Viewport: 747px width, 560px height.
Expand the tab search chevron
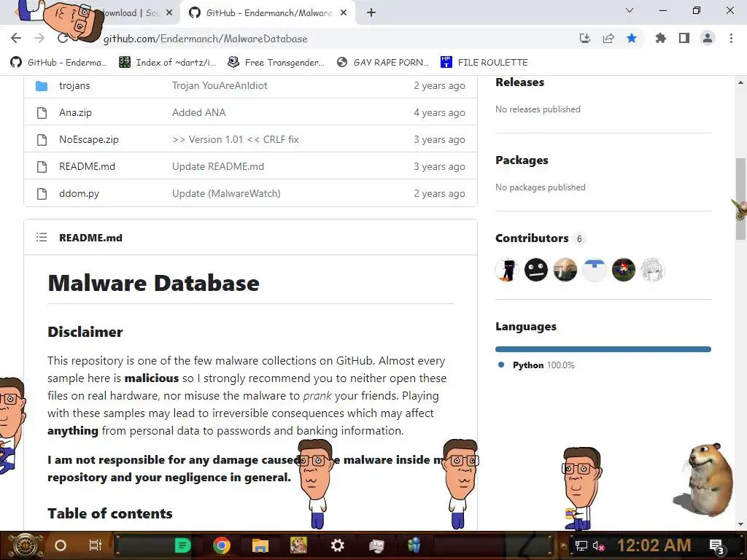pos(630,10)
